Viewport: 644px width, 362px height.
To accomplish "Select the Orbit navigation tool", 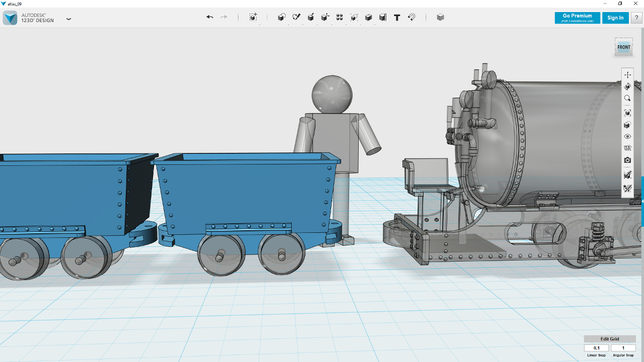I will 627,86.
